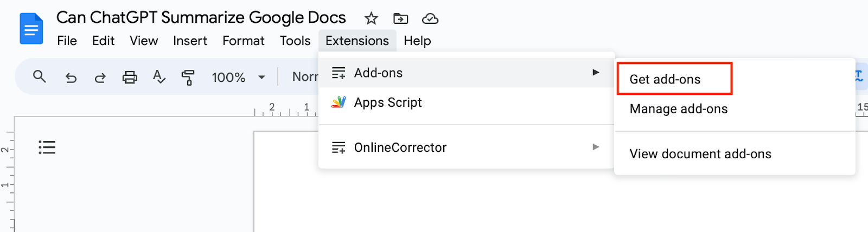Open the Extensions menu
The image size is (868, 232).
[x=357, y=41]
